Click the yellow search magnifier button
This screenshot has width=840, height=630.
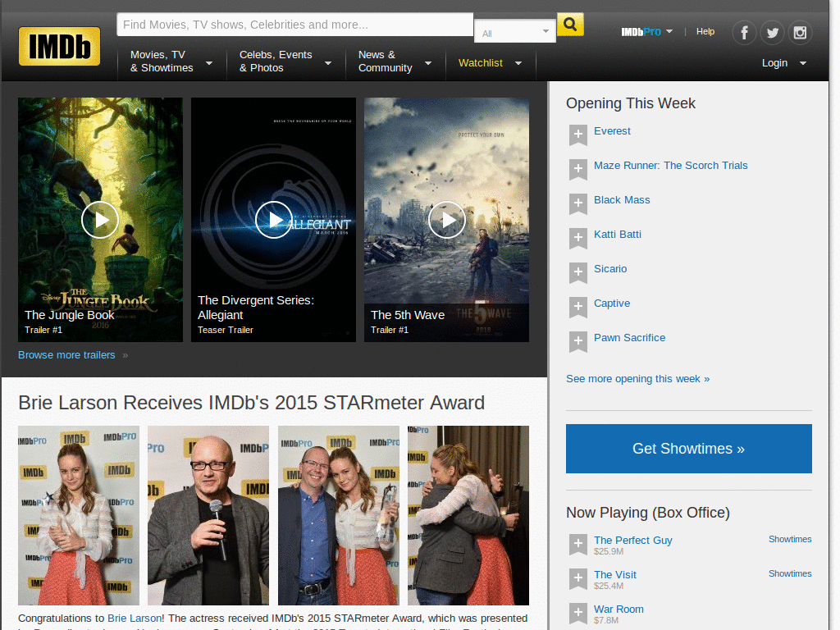[x=570, y=25]
